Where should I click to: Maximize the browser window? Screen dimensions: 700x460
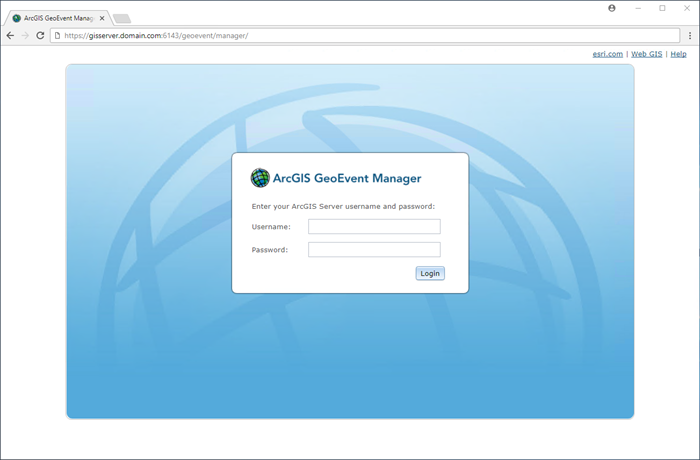click(662, 8)
